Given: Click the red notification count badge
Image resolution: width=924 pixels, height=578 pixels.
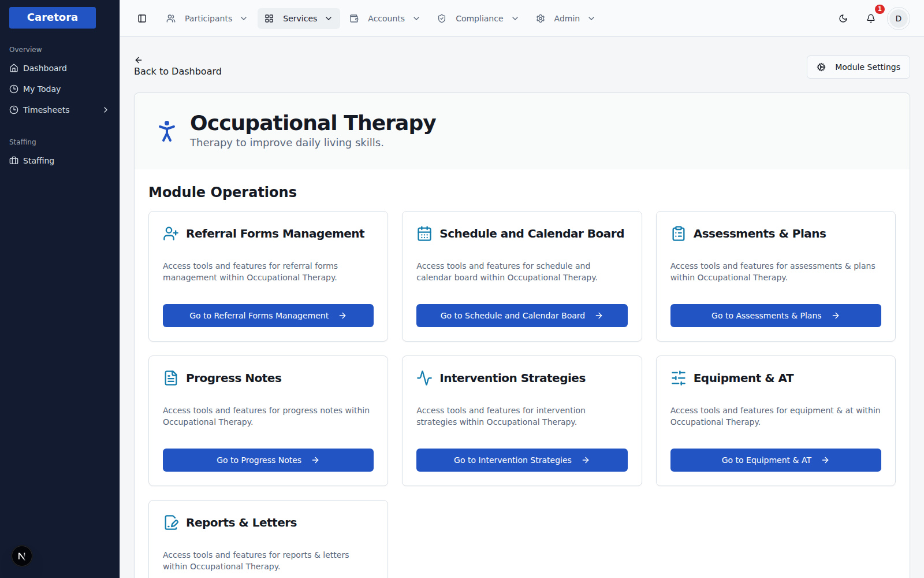Looking at the screenshot, I should pyautogui.click(x=880, y=9).
